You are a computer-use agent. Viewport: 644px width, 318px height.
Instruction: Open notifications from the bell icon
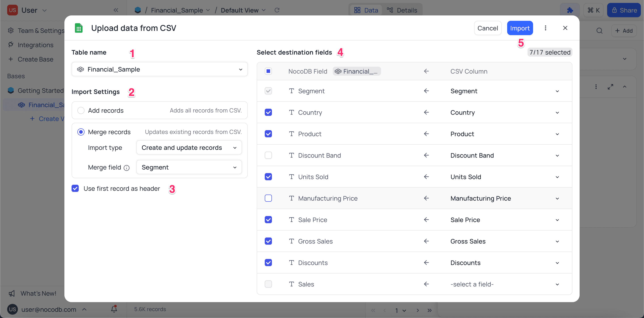click(x=114, y=309)
